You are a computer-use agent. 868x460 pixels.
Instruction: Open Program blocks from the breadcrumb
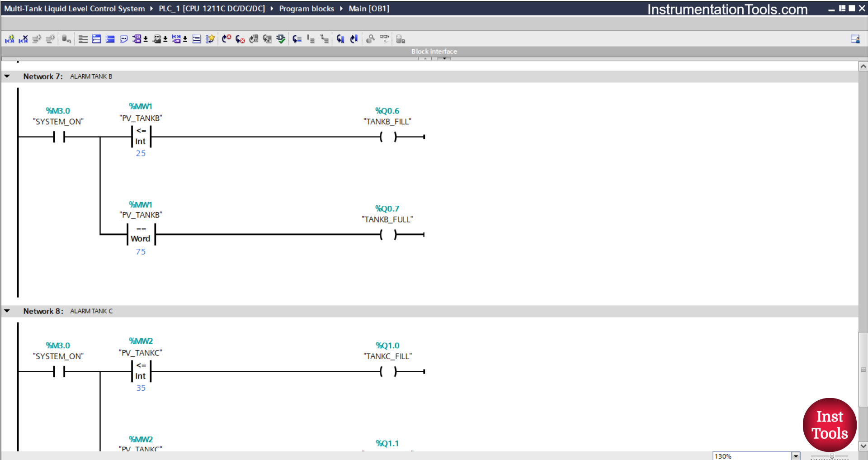coord(307,8)
